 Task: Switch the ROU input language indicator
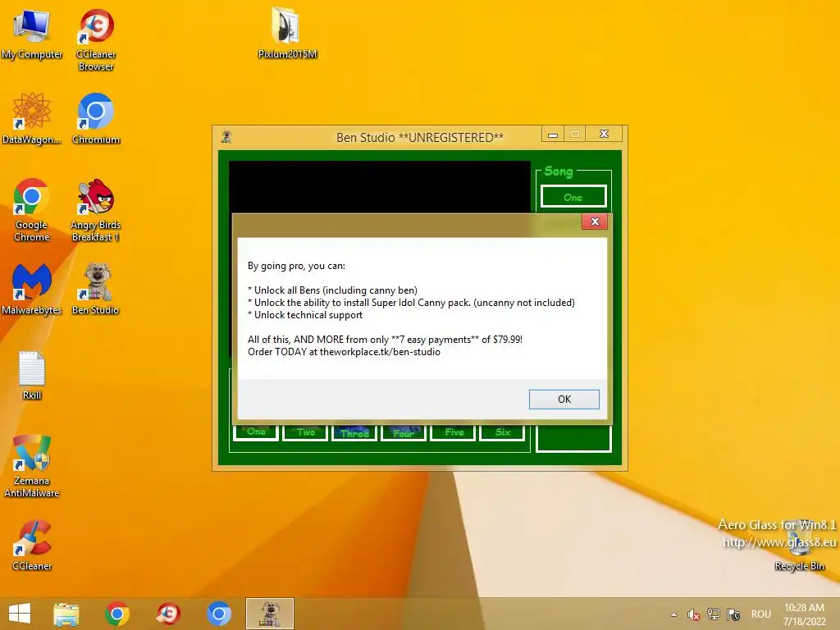[760, 614]
